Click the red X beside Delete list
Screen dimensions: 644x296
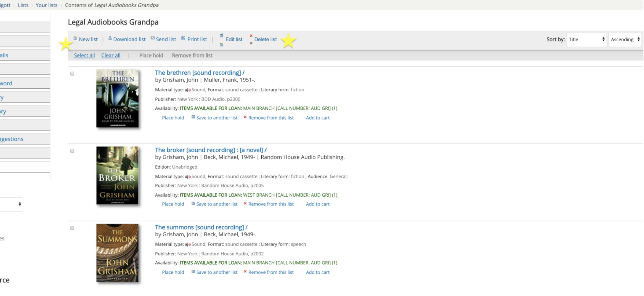251,36
